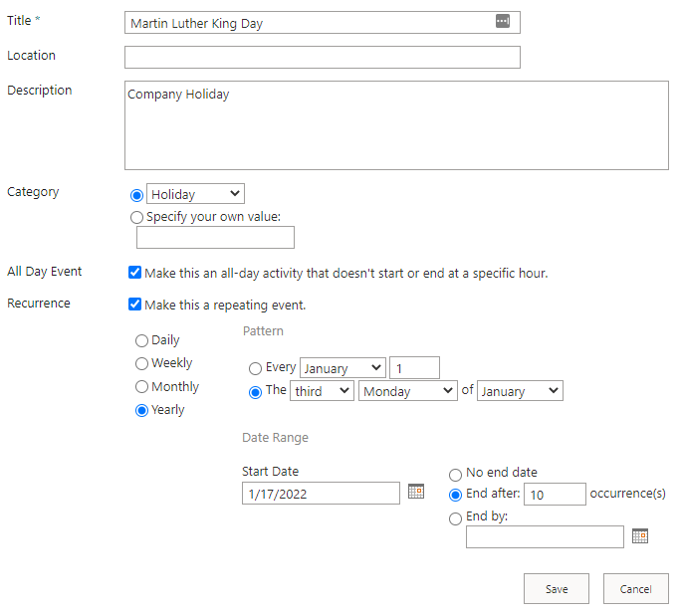681x616 pixels.
Task: Open the Monday weekday dropdown
Action: tap(407, 391)
